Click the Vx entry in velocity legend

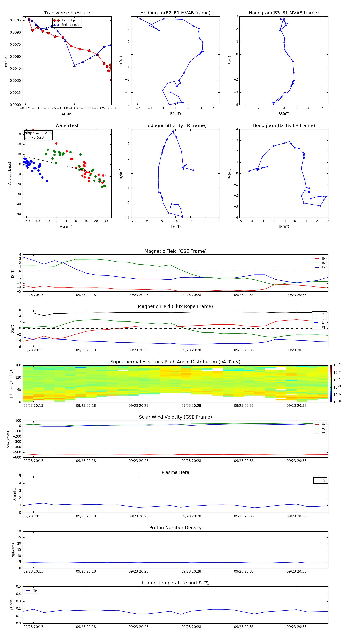pos(320,424)
